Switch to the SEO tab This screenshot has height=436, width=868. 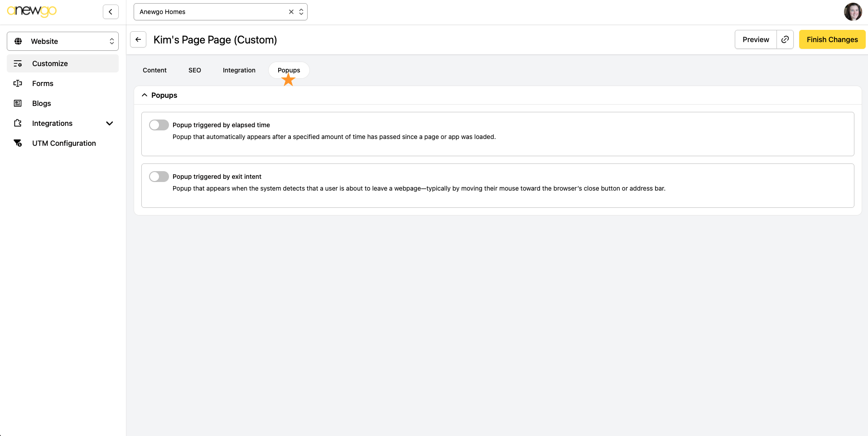click(x=195, y=70)
